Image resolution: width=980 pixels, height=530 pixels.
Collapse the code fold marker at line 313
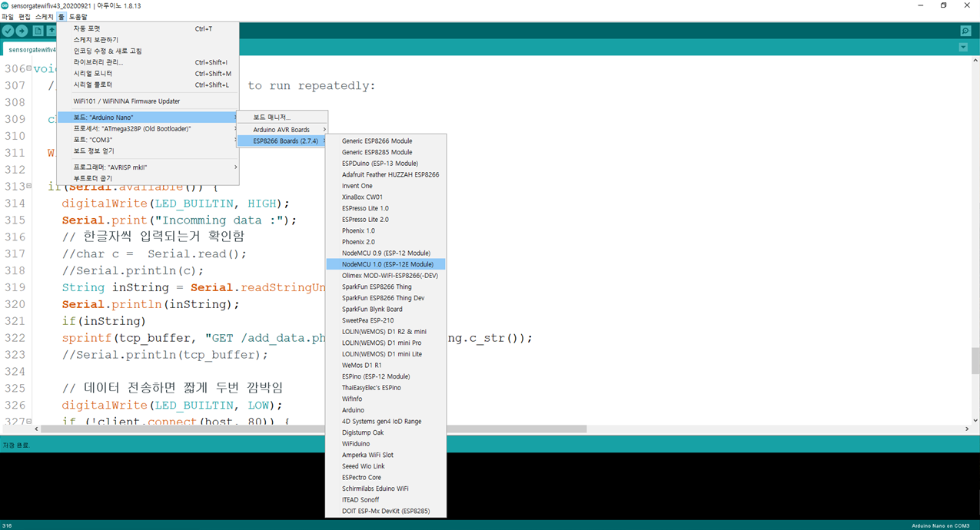[x=29, y=187]
